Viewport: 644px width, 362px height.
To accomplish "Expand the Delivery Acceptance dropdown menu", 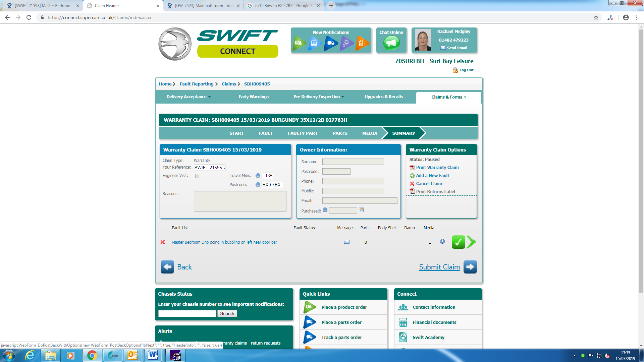I will [x=189, y=97].
